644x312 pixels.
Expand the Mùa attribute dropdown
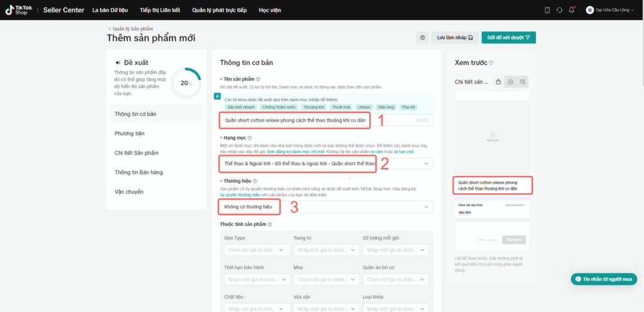(x=326, y=279)
